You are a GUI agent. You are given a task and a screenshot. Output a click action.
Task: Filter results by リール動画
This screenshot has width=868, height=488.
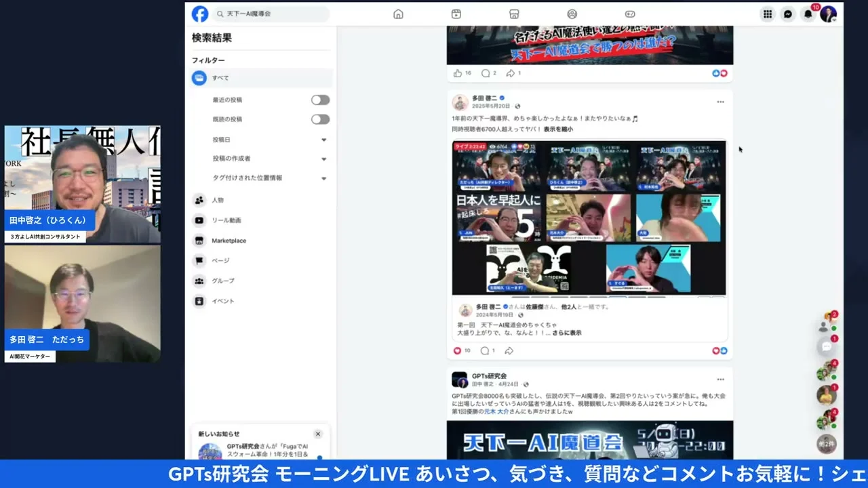click(x=262, y=220)
